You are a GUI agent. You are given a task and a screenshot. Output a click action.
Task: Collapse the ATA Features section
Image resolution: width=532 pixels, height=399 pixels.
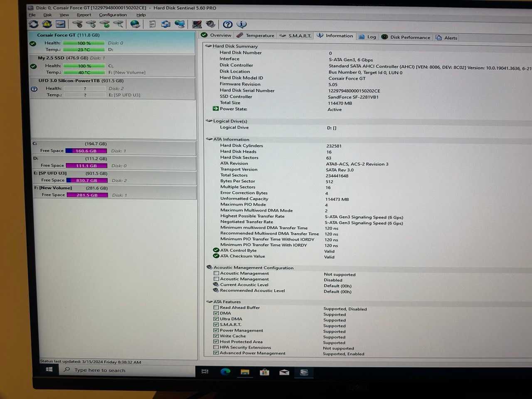click(209, 302)
